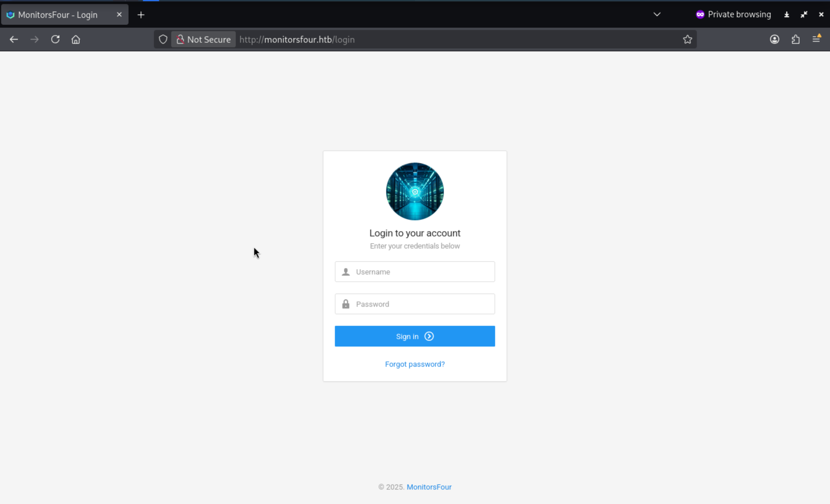Open the MonitorsFour footer link

(x=429, y=487)
